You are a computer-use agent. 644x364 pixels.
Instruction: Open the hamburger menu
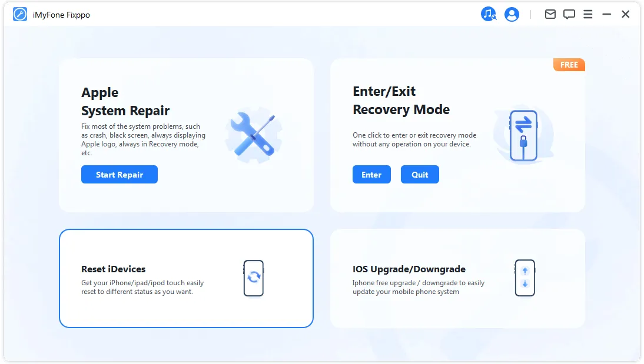tap(587, 14)
